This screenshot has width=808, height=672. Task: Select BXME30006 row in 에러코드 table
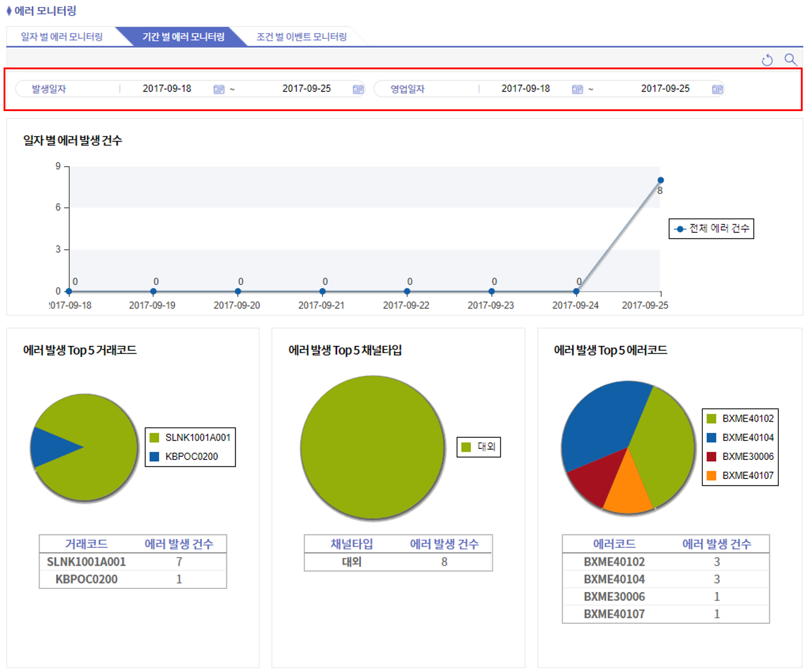pyautogui.click(x=666, y=596)
